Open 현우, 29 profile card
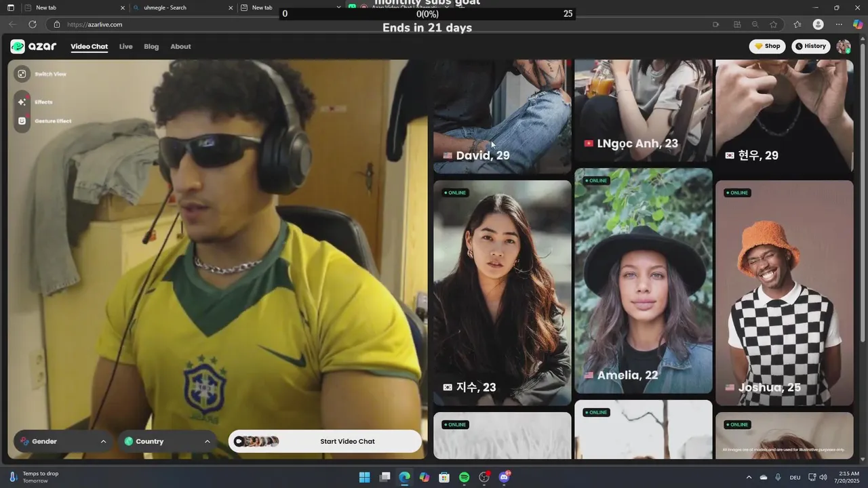868x488 pixels. 785,117
